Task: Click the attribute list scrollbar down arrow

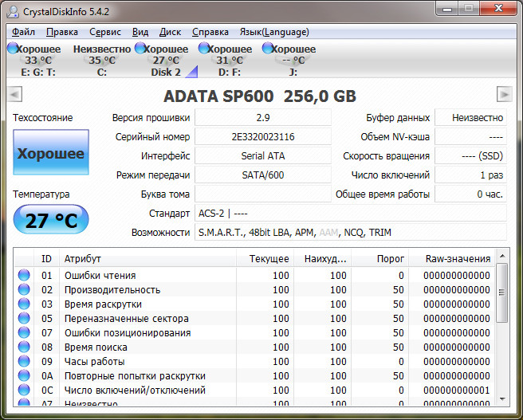Action: click(502, 399)
